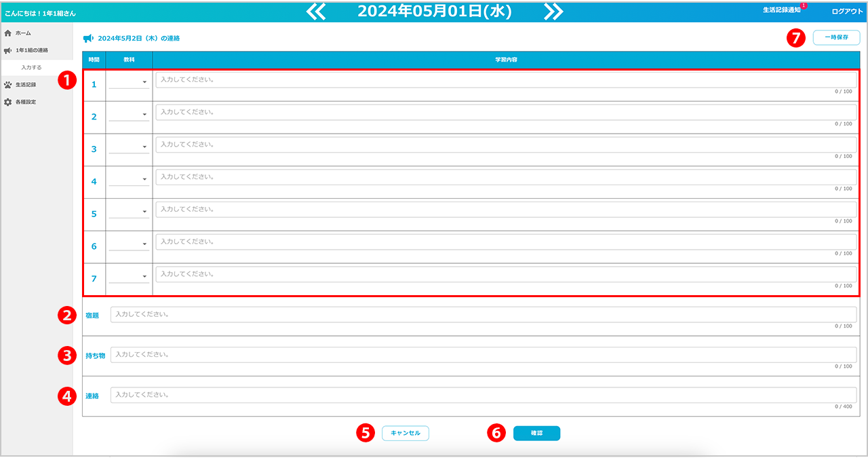
Task: Click the gear icon for 各種設定
Action: pyautogui.click(x=8, y=102)
